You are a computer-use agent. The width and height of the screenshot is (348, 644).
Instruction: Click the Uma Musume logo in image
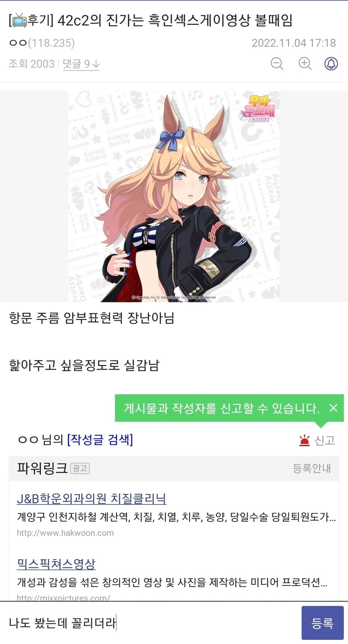[x=258, y=108]
